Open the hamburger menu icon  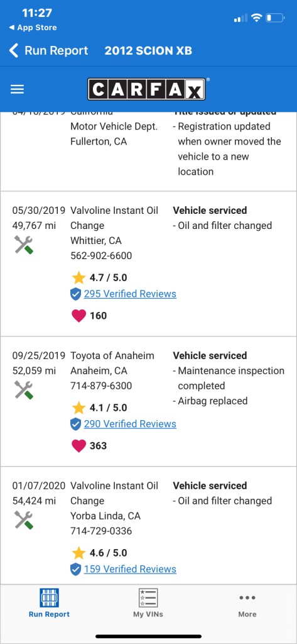17,89
